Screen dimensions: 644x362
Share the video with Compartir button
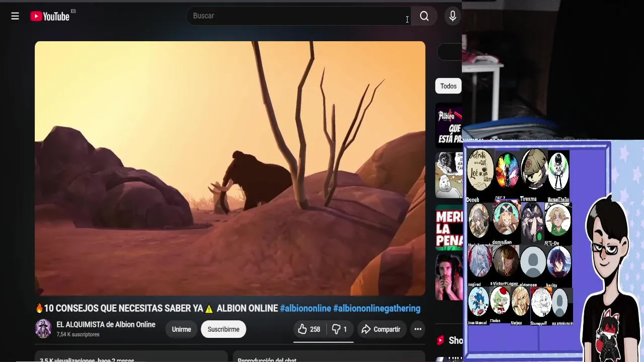pyautogui.click(x=381, y=329)
